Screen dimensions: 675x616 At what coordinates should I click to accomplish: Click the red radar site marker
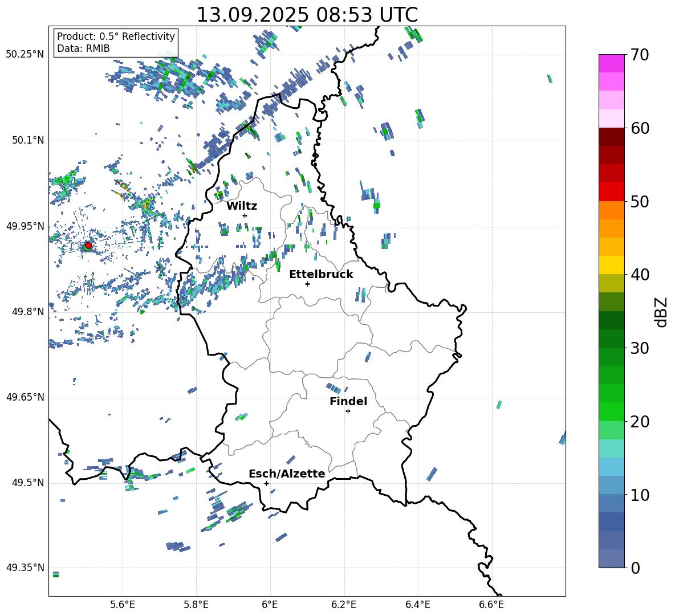pyautogui.click(x=88, y=246)
